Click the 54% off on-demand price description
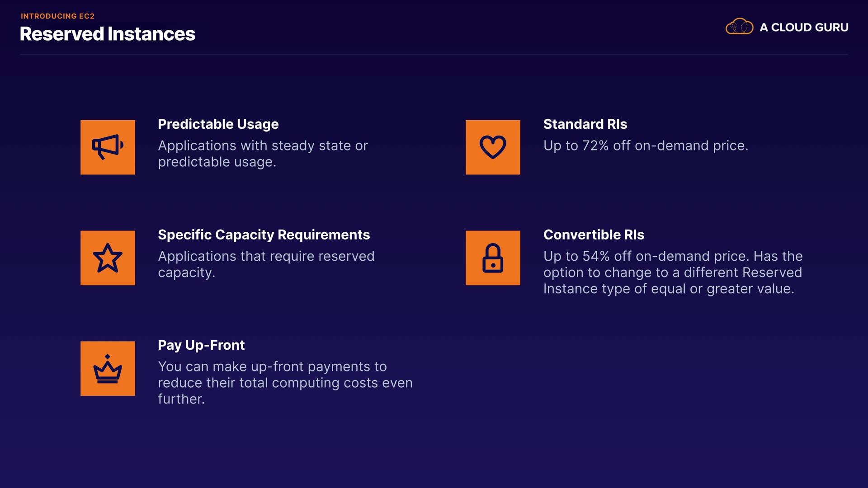 coord(673,272)
